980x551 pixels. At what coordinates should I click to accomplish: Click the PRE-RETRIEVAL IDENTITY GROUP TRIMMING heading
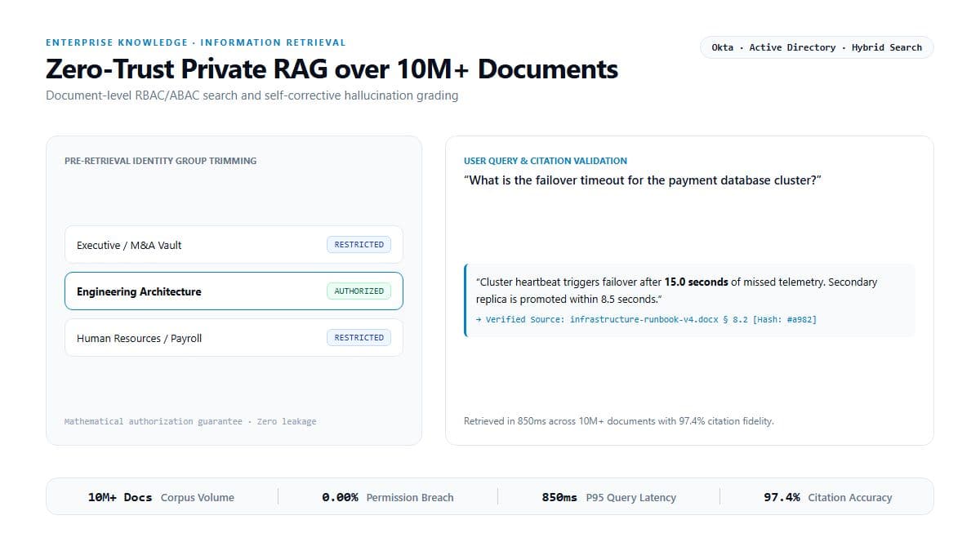point(160,161)
